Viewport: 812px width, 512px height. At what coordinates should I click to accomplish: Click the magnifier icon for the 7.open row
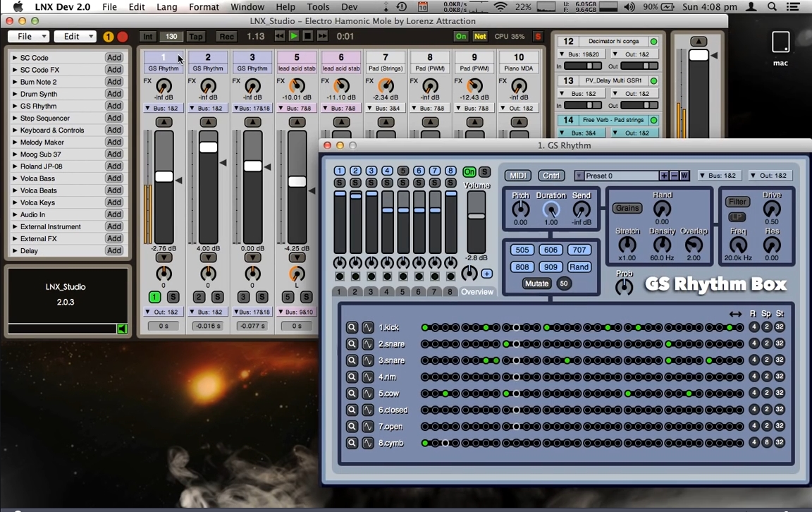coord(352,427)
